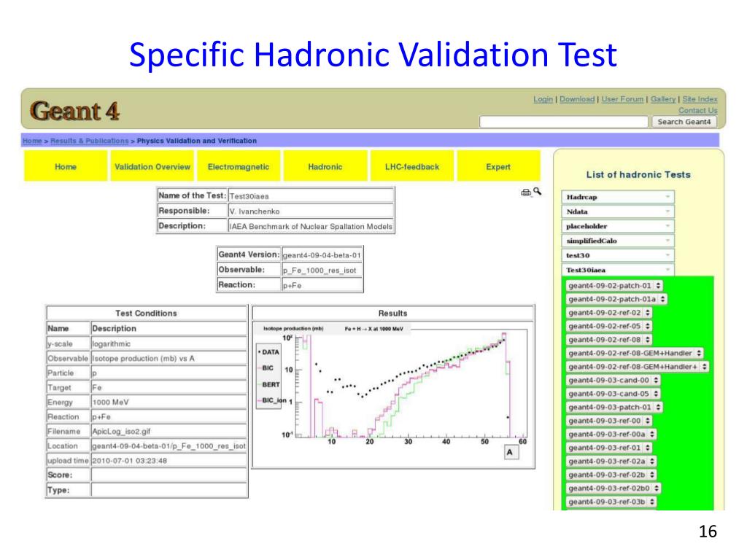The height and width of the screenshot is (560, 747).
Task: Click the IAEA Benchmark description value
Action: point(311,227)
